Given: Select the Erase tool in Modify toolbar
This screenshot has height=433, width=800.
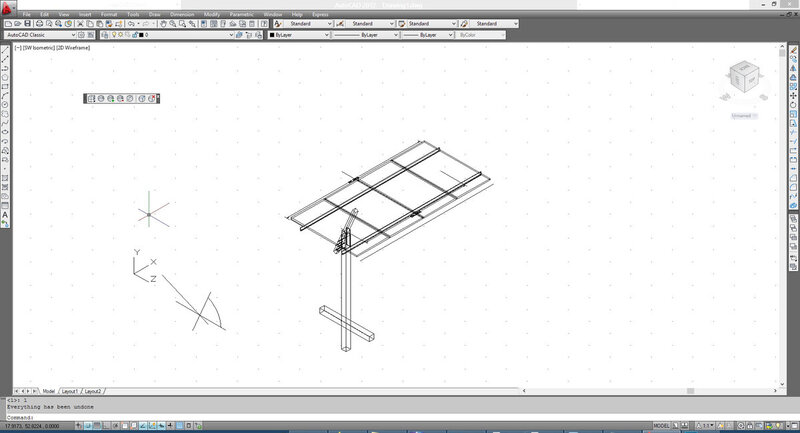Looking at the screenshot, I should (x=793, y=50).
